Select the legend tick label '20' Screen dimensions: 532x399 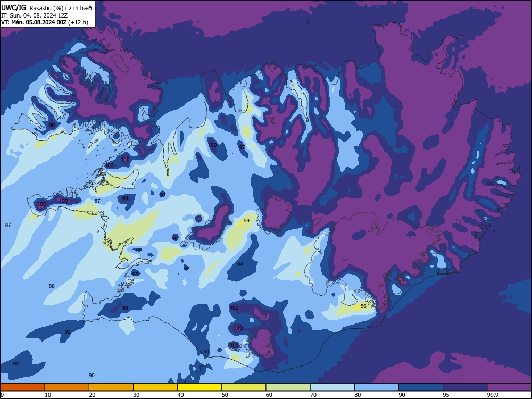point(92,395)
